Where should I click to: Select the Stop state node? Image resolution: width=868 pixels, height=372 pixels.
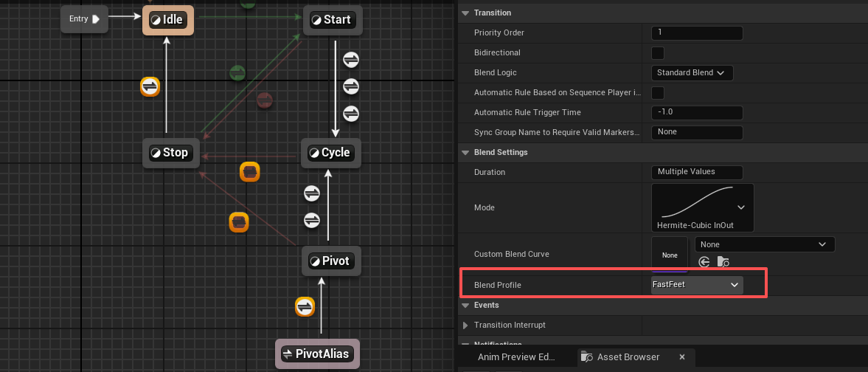pyautogui.click(x=170, y=153)
